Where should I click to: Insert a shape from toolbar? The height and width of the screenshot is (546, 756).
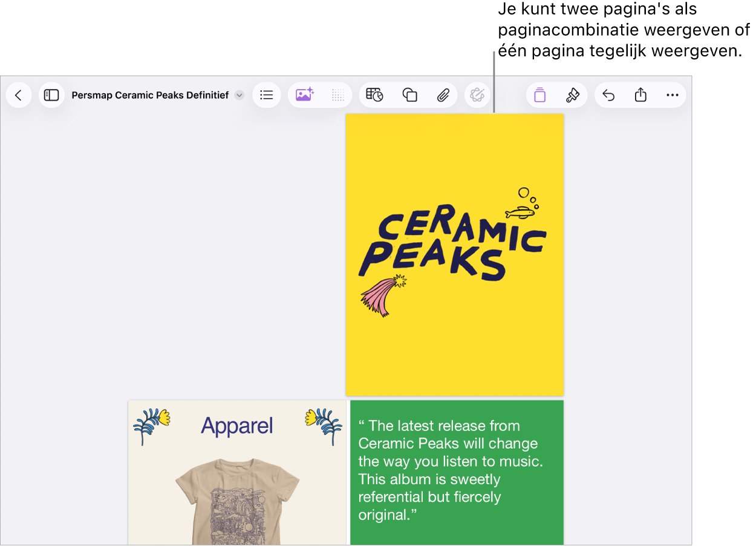(410, 95)
